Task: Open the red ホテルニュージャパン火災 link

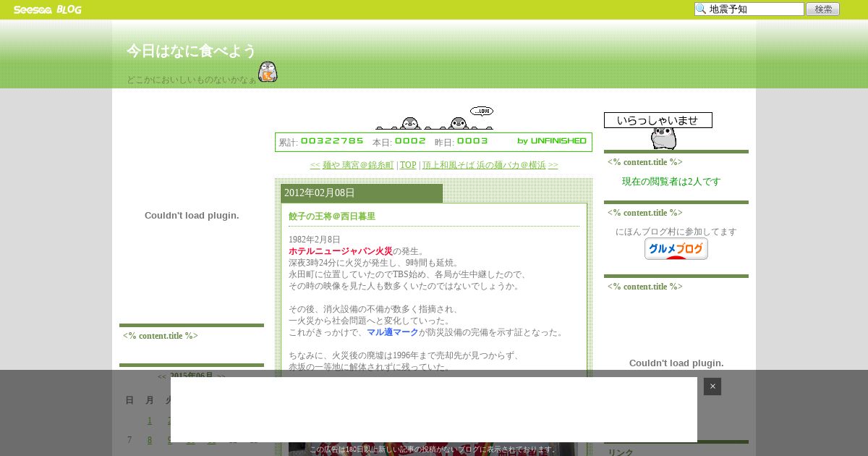Action: click(x=341, y=251)
